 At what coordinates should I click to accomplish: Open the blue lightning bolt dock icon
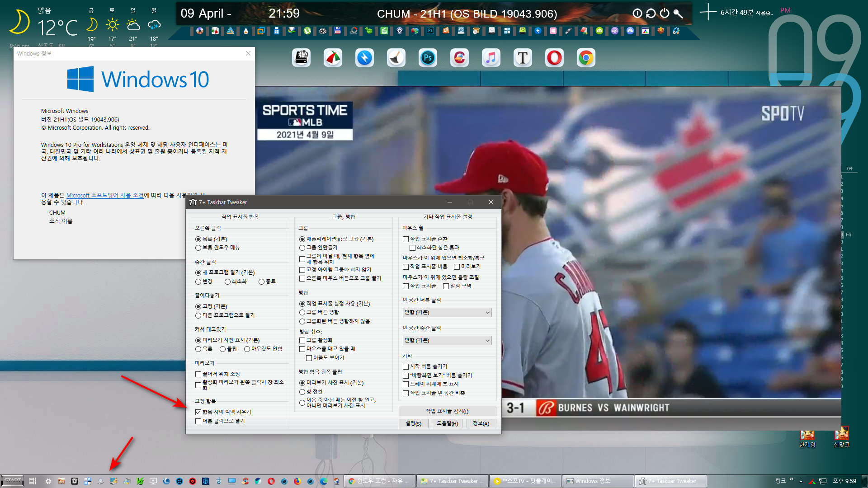(364, 58)
